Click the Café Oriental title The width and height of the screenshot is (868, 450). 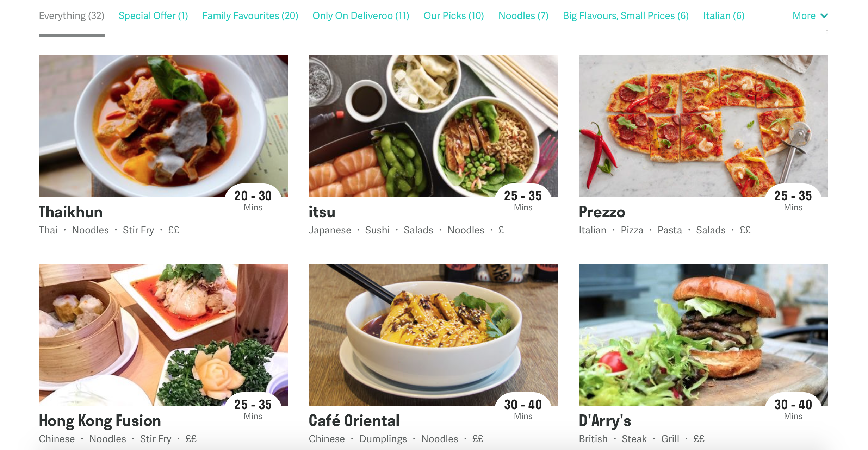[x=354, y=421]
